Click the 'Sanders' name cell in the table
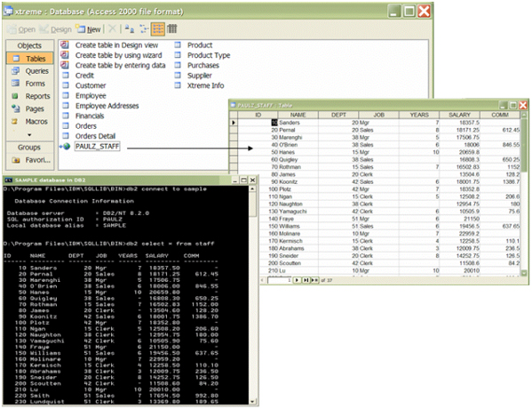 (x=298, y=123)
